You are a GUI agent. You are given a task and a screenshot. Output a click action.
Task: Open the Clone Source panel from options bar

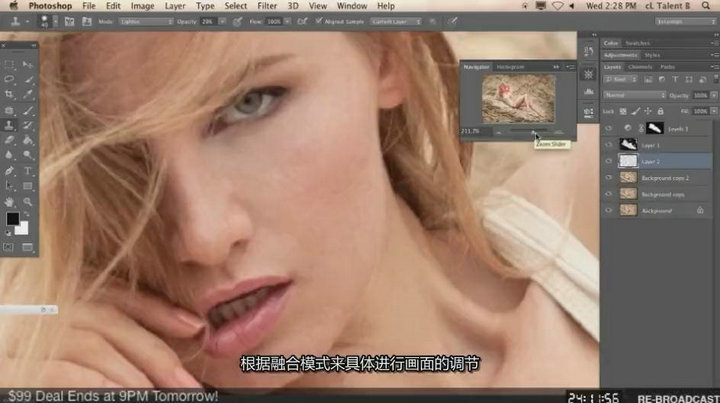[86, 21]
